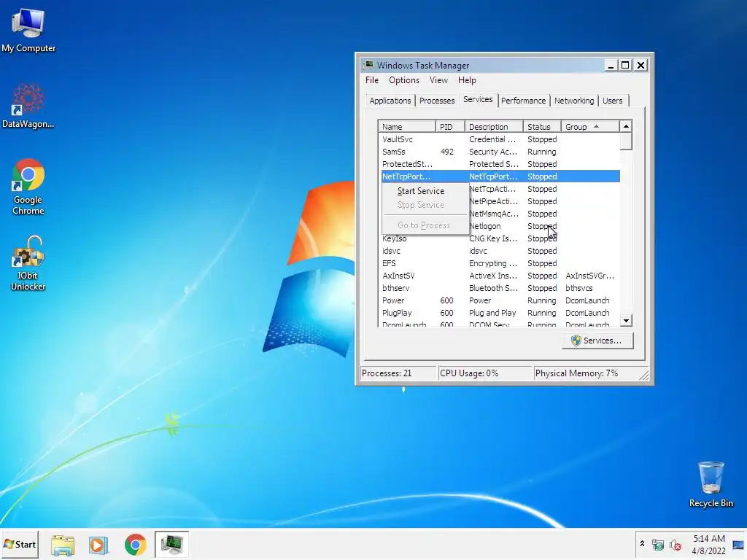This screenshot has width=747, height=560.
Task: Click the scrollbar up arrow
Action: coord(626,127)
